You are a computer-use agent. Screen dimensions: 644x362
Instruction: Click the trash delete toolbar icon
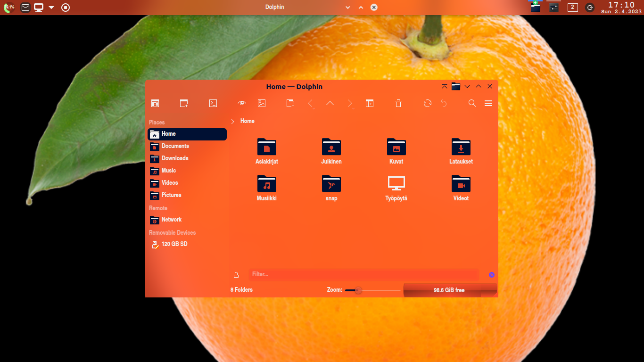(x=398, y=103)
